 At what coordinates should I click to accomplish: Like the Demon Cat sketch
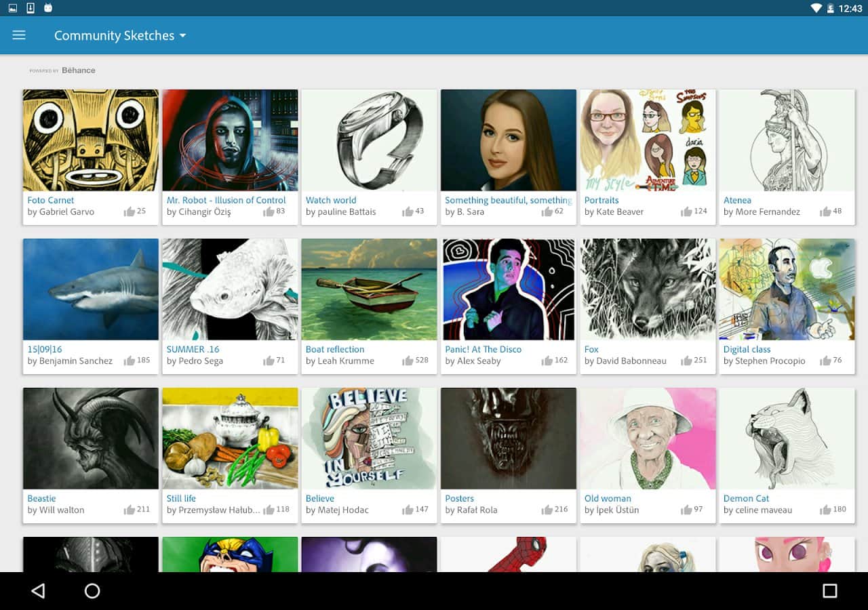[825, 510]
